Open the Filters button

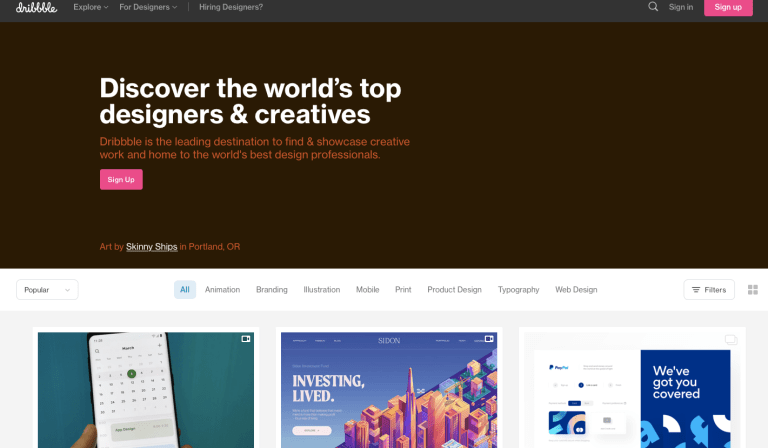coord(709,290)
